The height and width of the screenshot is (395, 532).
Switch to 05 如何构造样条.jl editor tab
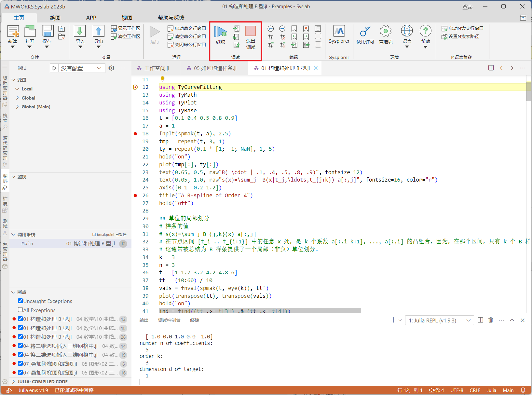[x=215, y=68]
